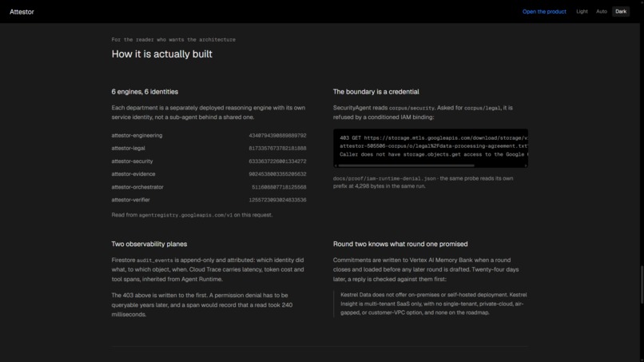Click 'Round two knows what round one promised'

tap(400, 244)
